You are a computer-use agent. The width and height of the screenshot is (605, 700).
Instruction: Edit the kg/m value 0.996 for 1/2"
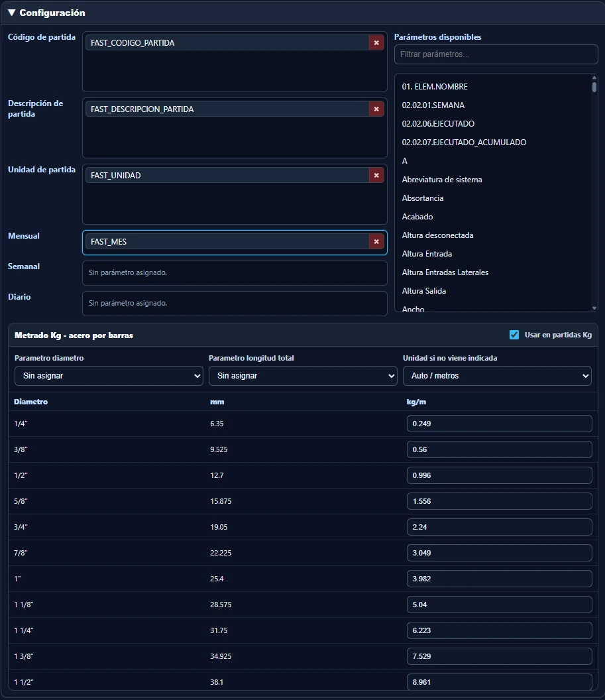(x=499, y=475)
